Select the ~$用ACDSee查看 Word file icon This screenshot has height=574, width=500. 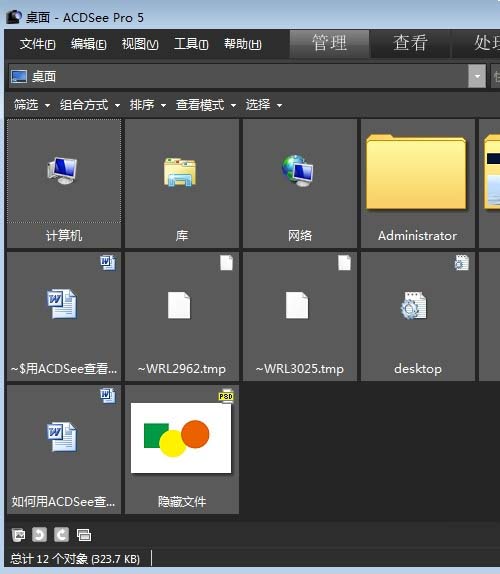tap(62, 304)
